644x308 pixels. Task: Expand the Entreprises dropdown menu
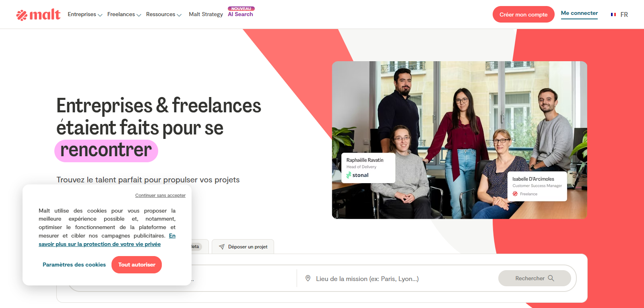coord(85,14)
